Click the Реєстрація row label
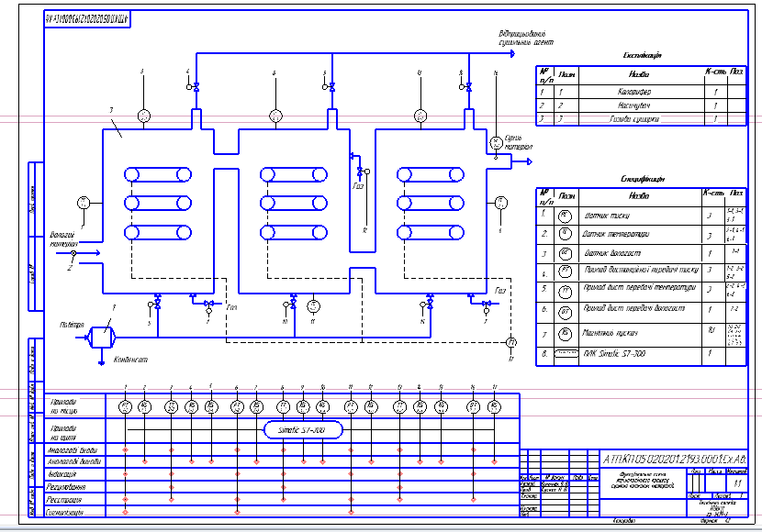Viewport: 762px width, 532px height. click(x=63, y=500)
